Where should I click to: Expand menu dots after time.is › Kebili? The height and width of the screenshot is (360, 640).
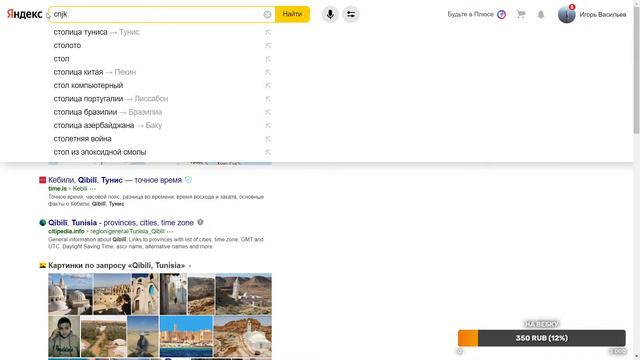93,189
